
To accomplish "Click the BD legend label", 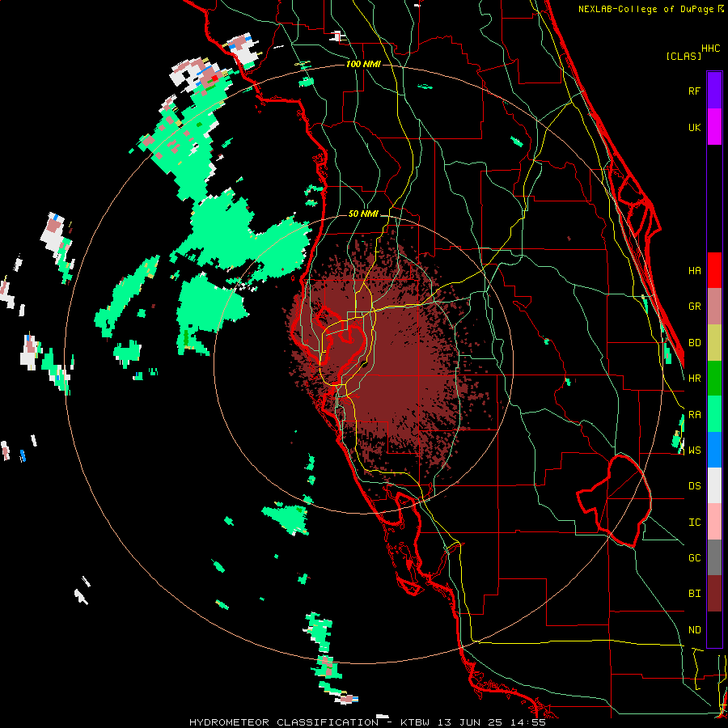I will [x=694, y=342].
